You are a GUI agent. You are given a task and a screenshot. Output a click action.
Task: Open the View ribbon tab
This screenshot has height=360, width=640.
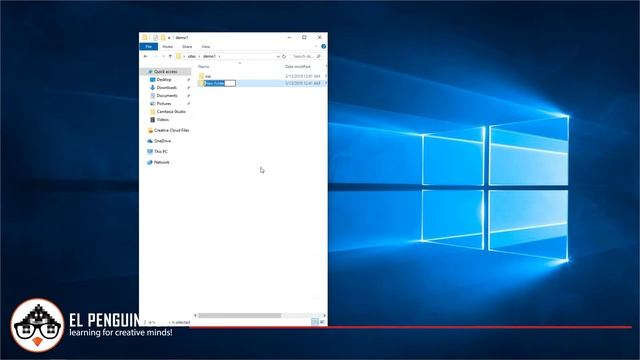(x=205, y=47)
